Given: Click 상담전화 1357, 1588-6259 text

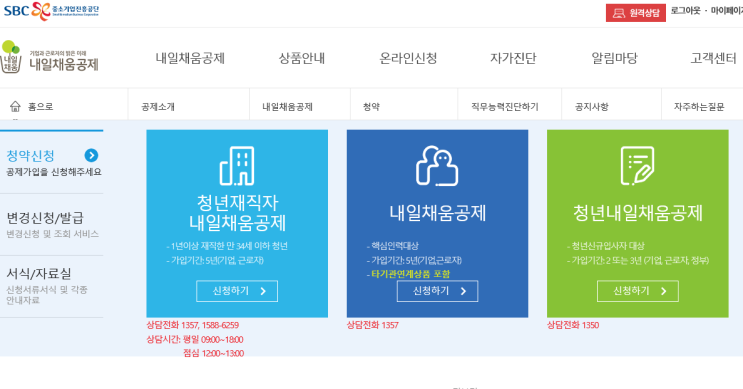Looking at the screenshot, I should coord(192,325).
